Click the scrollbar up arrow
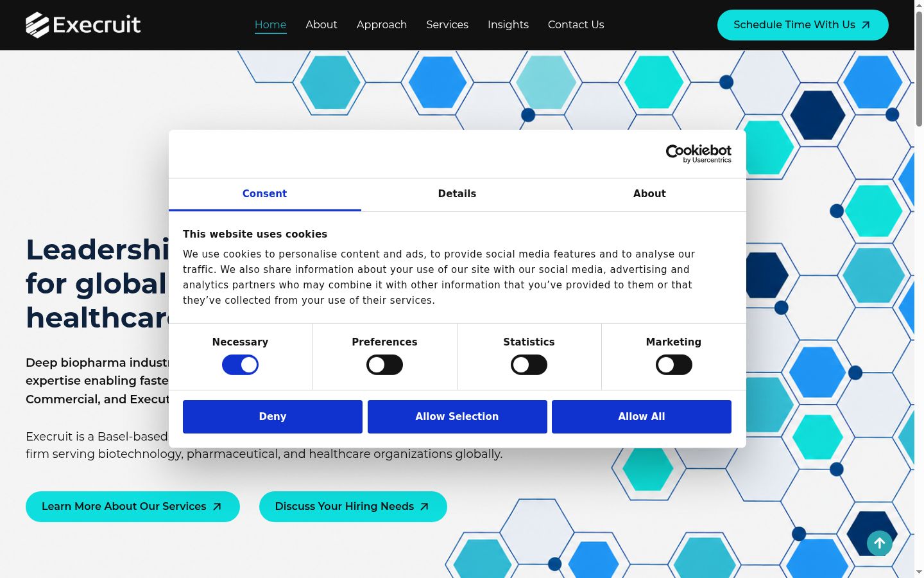This screenshot has height=578, width=924. pos(919,4)
